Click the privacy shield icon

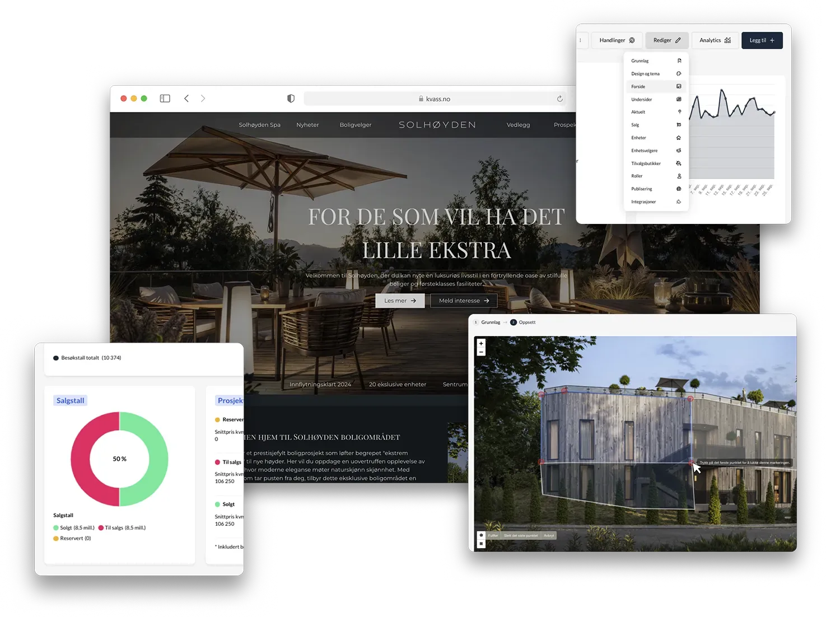(x=291, y=99)
